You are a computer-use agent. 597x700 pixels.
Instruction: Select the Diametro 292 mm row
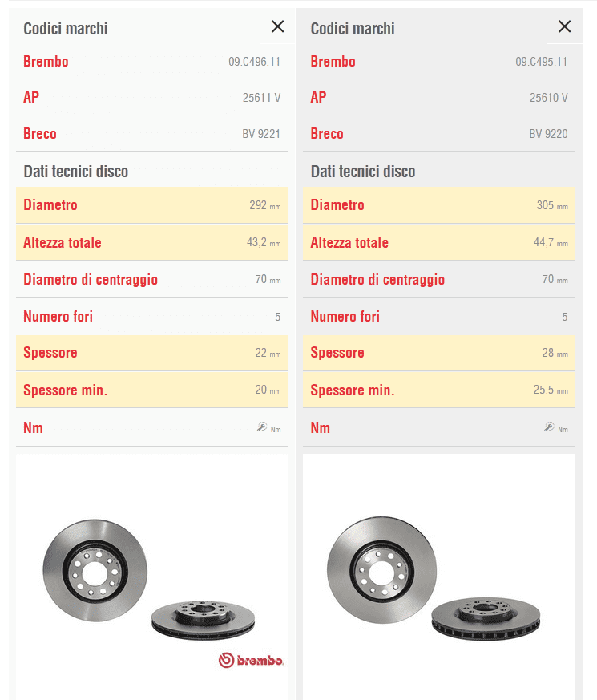(151, 205)
